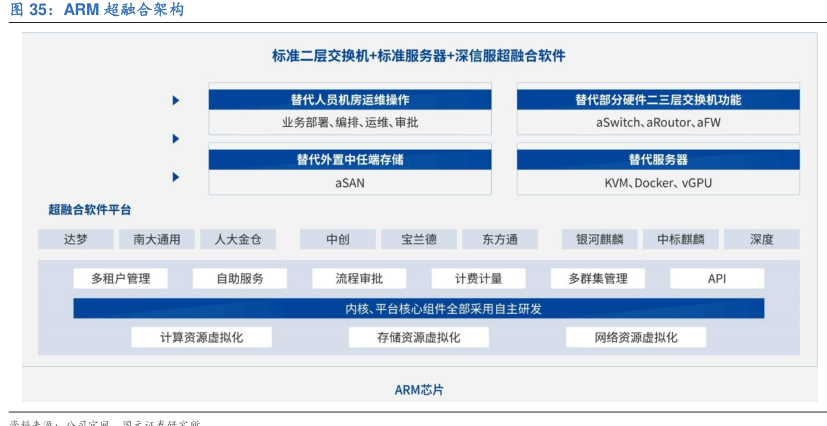Click the 内核、平台核心组件全部采用自主研发 blue bar
Image resolution: width=827 pixels, height=426 pixels.
(418, 309)
